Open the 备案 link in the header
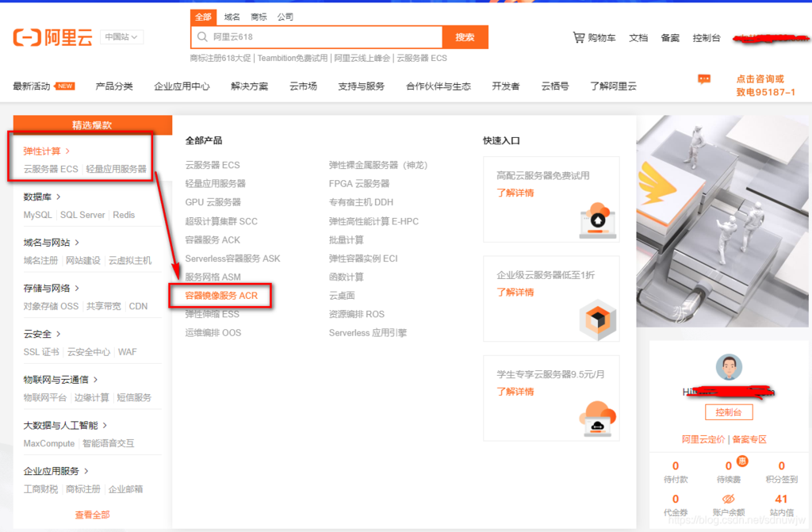 (670, 38)
